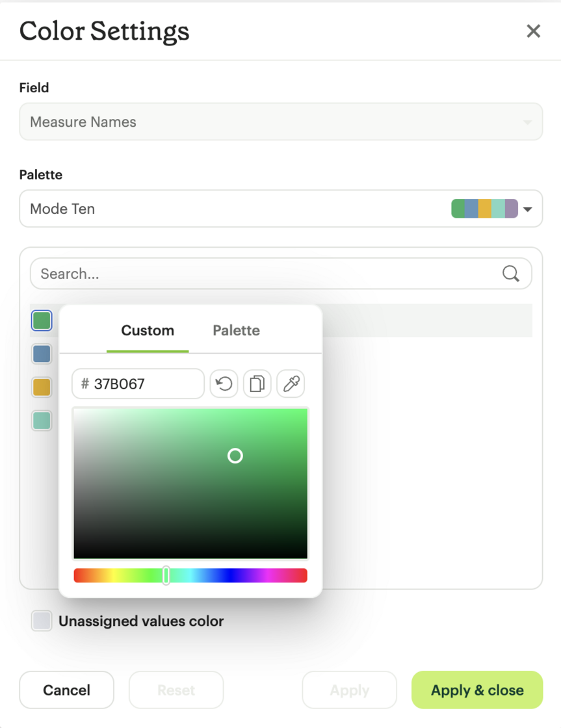
Task: Cancel the color changes
Action: coord(66,690)
